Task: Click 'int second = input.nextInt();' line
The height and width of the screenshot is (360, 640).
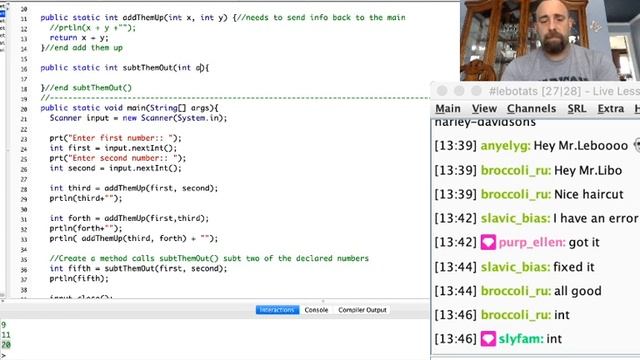Action: pyautogui.click(x=116, y=168)
